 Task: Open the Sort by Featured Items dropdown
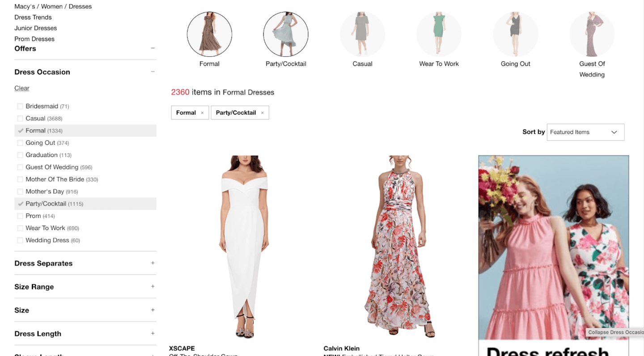point(585,132)
